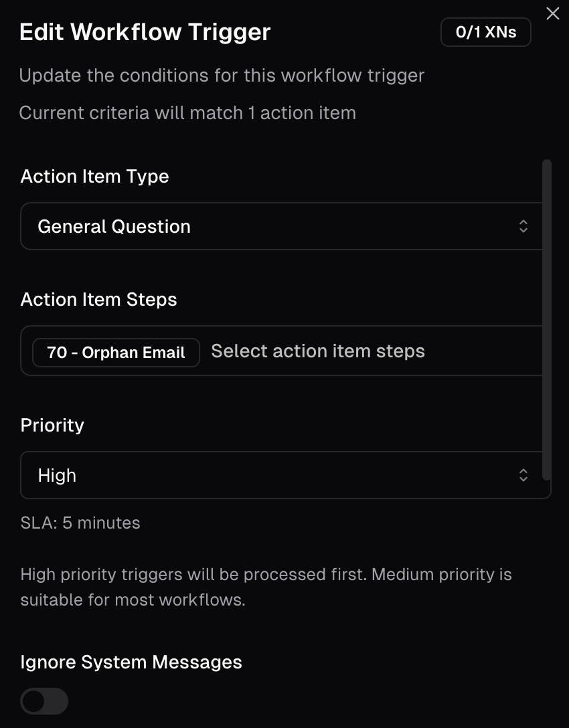Enable the Ignore System Messages switch
Viewport: 569px width, 728px height.
[x=44, y=701]
